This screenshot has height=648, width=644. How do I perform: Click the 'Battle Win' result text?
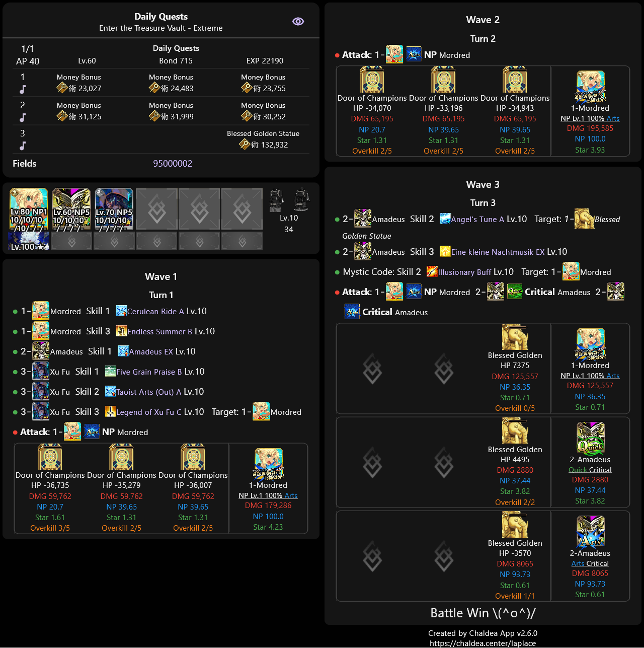(483, 613)
